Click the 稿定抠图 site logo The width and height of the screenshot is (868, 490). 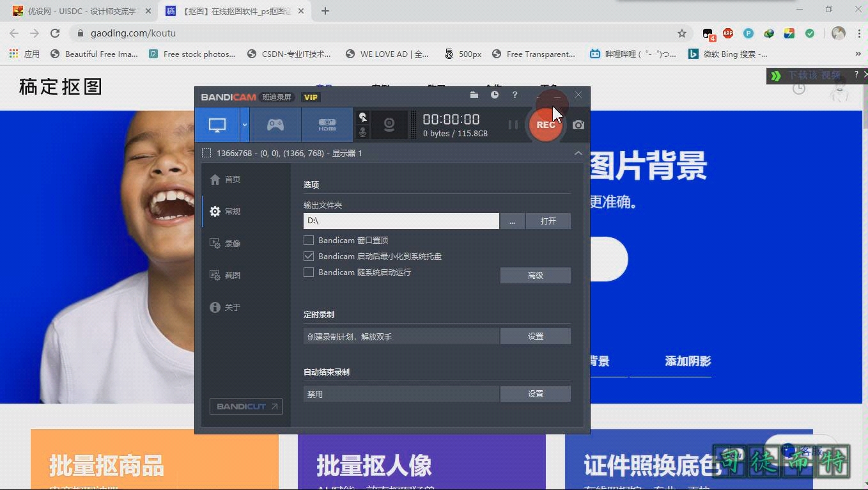(61, 87)
